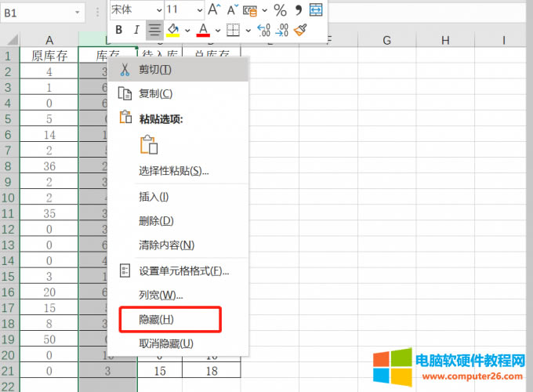Increase decimal places button
The height and width of the screenshot is (392, 533).
pyautogui.click(x=264, y=30)
